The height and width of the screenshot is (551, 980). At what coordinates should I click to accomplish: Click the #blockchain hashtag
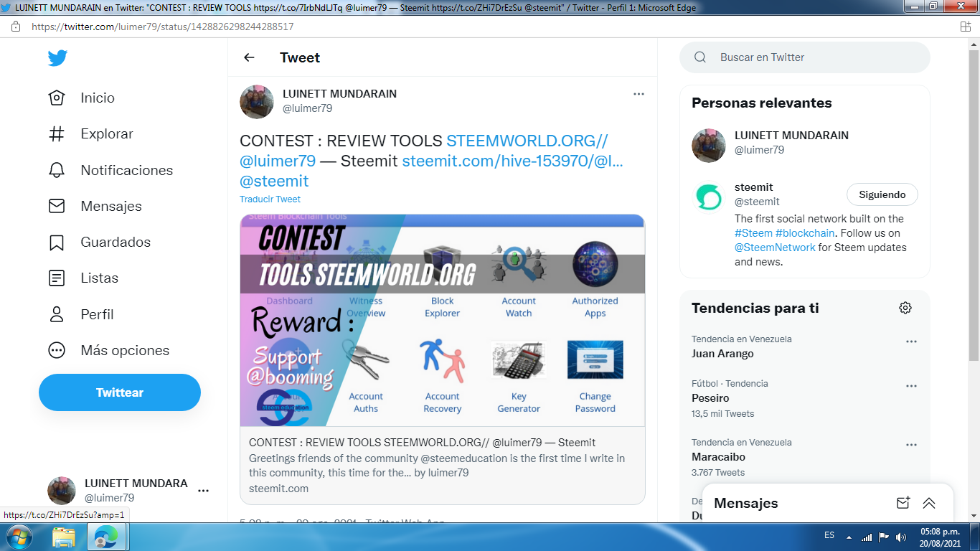pyautogui.click(x=805, y=233)
